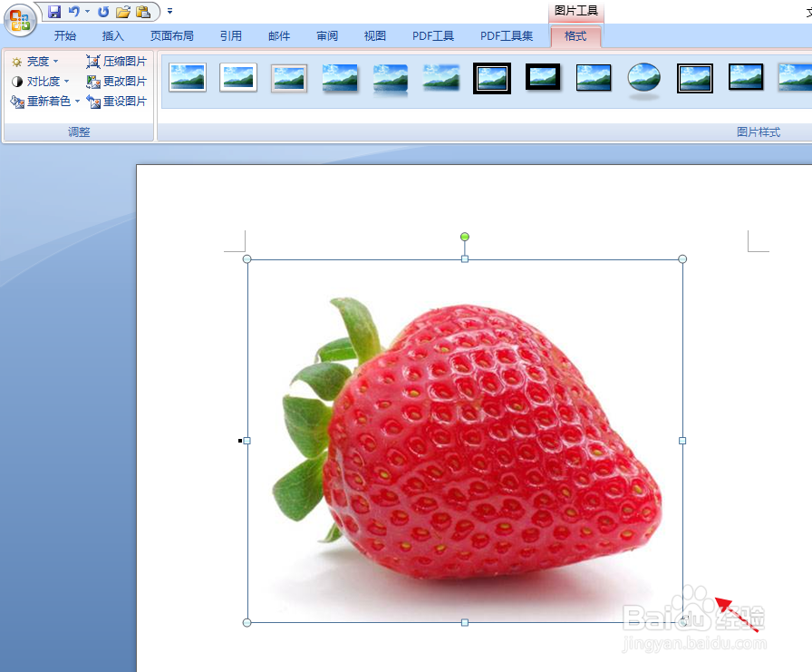
Task: Expand the Quick Access Toolbar customize arrow
Action: (169, 11)
